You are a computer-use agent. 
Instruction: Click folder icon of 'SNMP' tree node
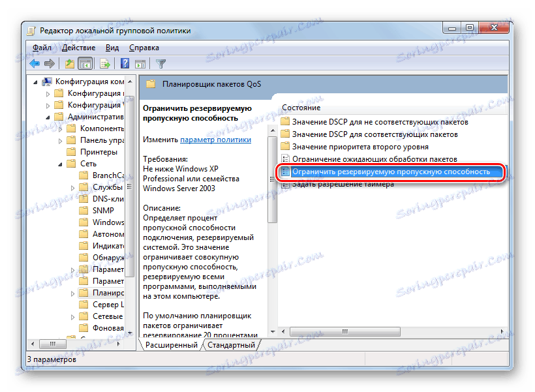coord(84,211)
